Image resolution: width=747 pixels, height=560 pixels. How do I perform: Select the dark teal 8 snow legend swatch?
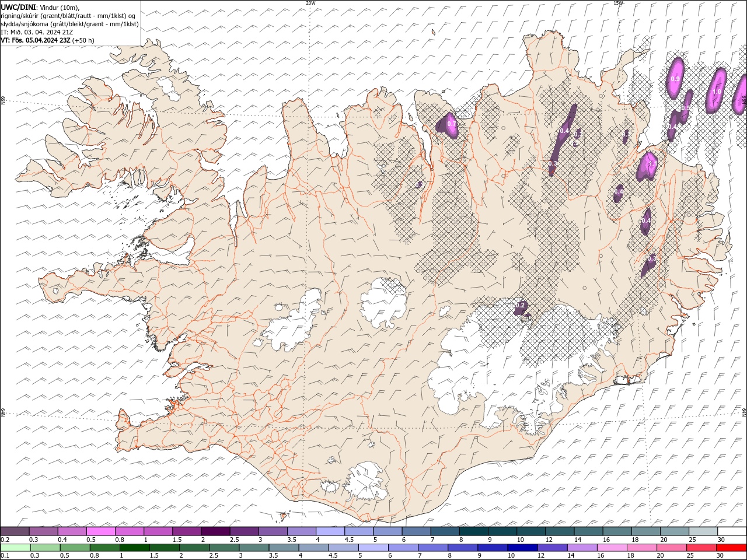coord(474,531)
